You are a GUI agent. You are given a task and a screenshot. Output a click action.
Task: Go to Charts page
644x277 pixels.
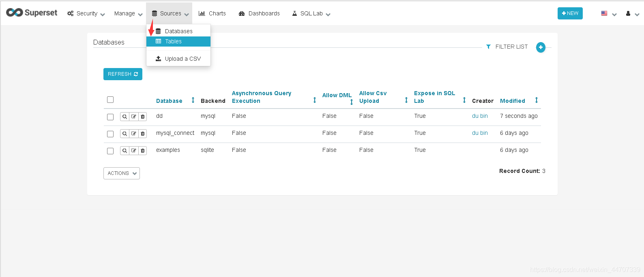click(212, 13)
